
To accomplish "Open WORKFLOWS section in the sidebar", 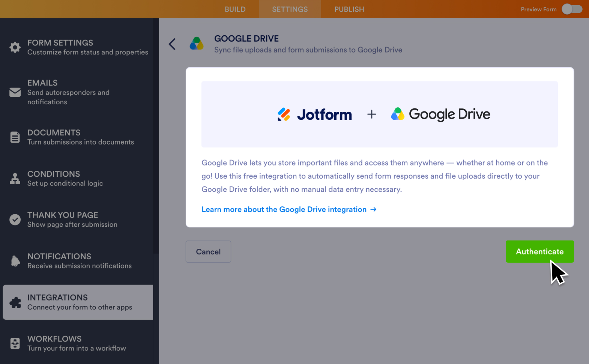I will (78, 343).
